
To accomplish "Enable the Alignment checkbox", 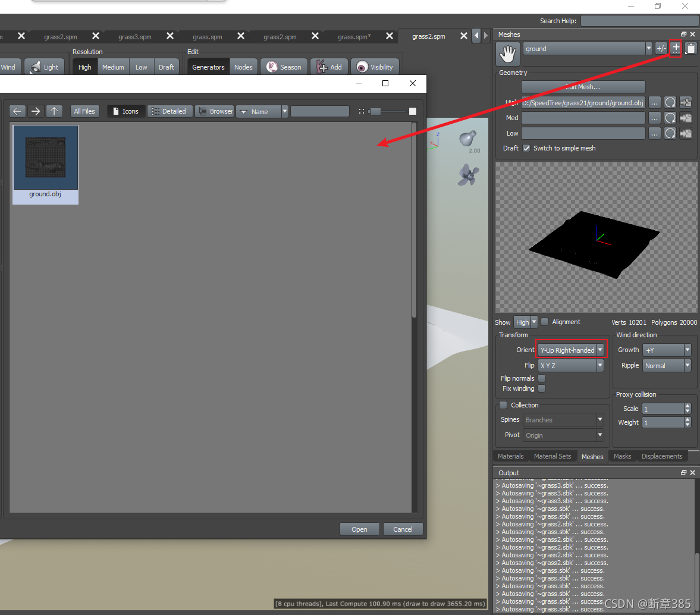I will click(545, 322).
